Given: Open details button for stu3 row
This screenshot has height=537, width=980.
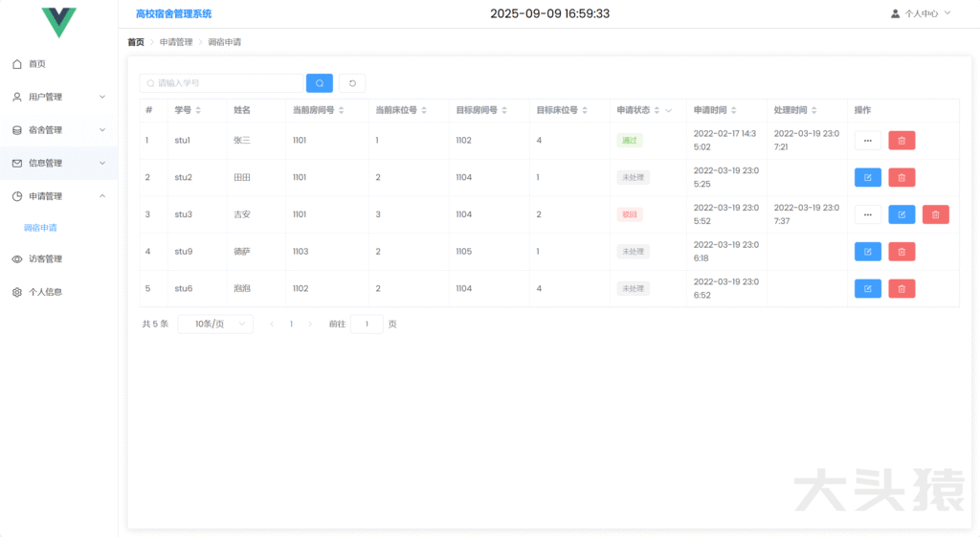Looking at the screenshot, I should point(867,214).
